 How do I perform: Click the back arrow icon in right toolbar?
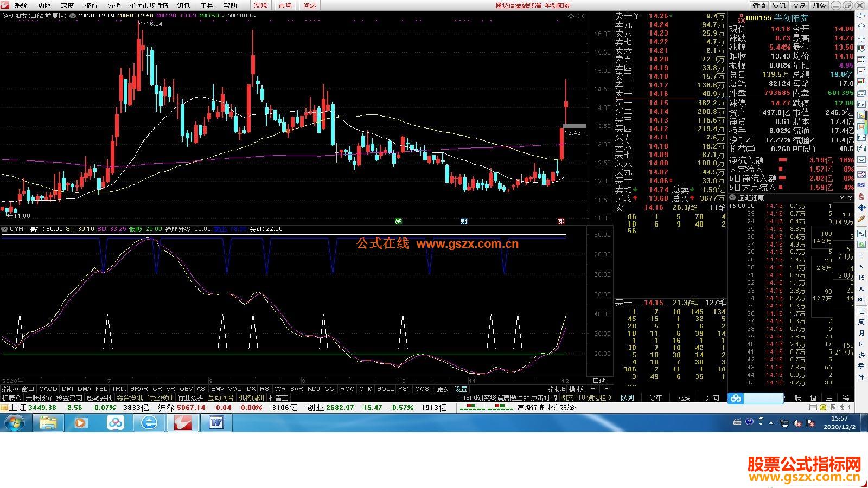pos(861,16)
